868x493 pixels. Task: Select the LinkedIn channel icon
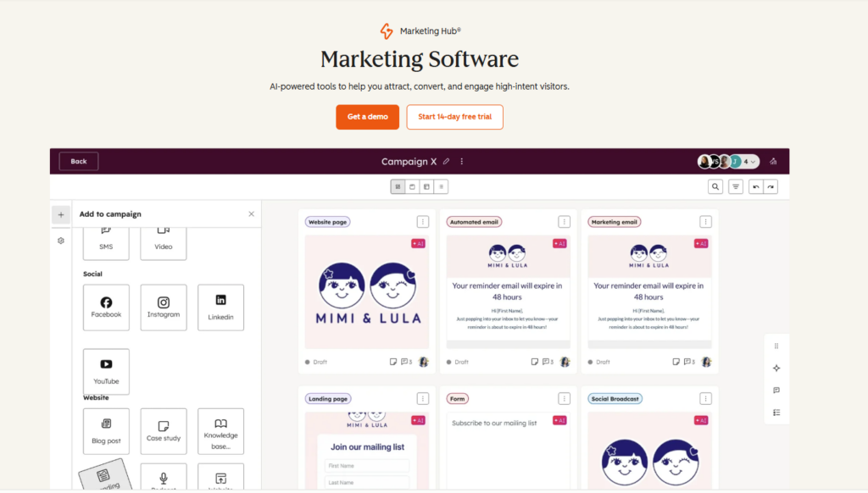click(x=220, y=307)
